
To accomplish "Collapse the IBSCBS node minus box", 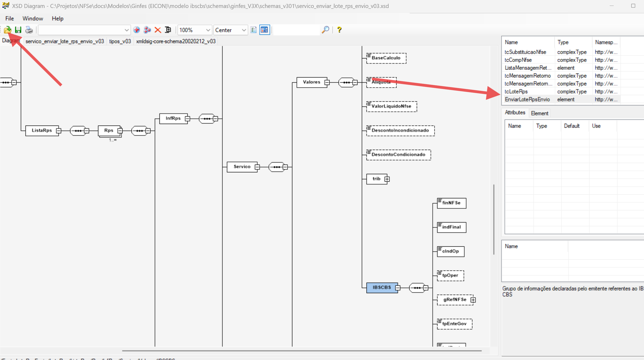I will click(398, 288).
